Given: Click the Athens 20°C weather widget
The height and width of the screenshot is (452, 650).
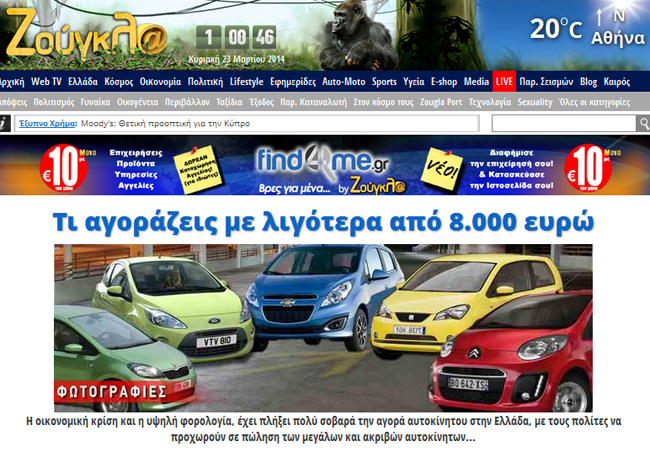Looking at the screenshot, I should coord(586,30).
